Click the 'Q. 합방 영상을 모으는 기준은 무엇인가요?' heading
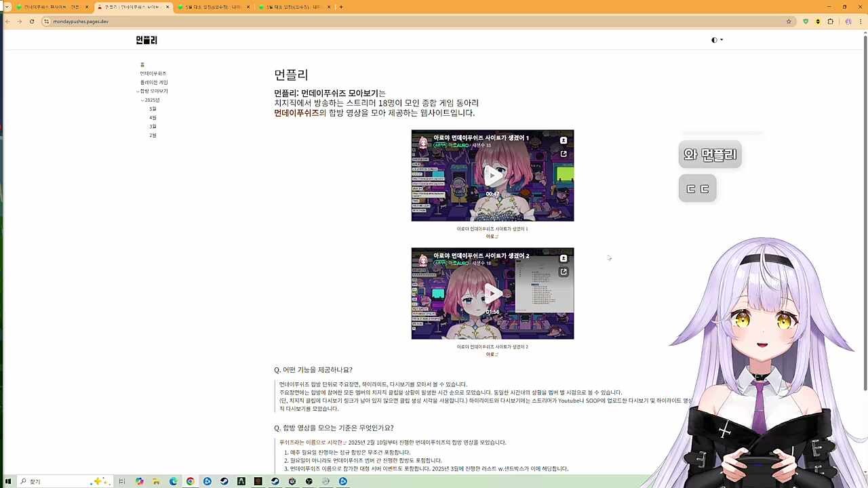Screen dimensions: 868x488 (x=334, y=428)
